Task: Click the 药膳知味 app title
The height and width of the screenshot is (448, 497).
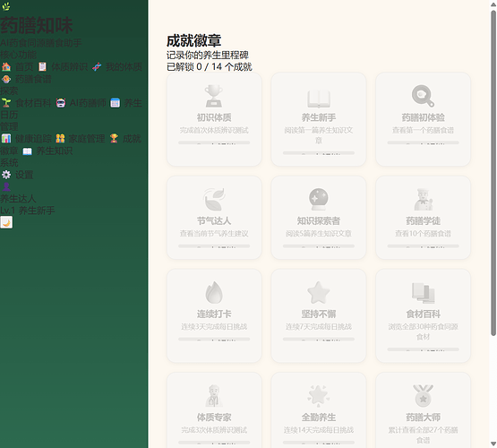Action: point(37,25)
